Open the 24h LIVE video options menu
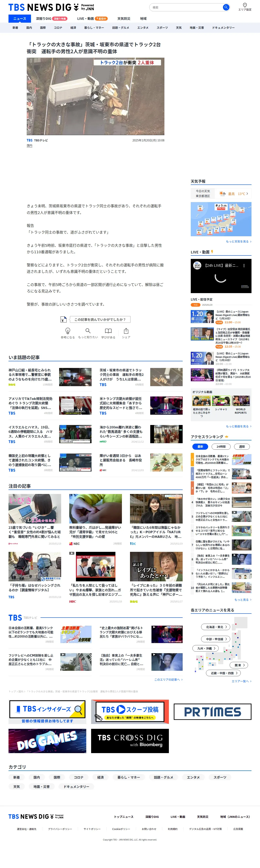This screenshot has height=868, width=260. [244, 266]
